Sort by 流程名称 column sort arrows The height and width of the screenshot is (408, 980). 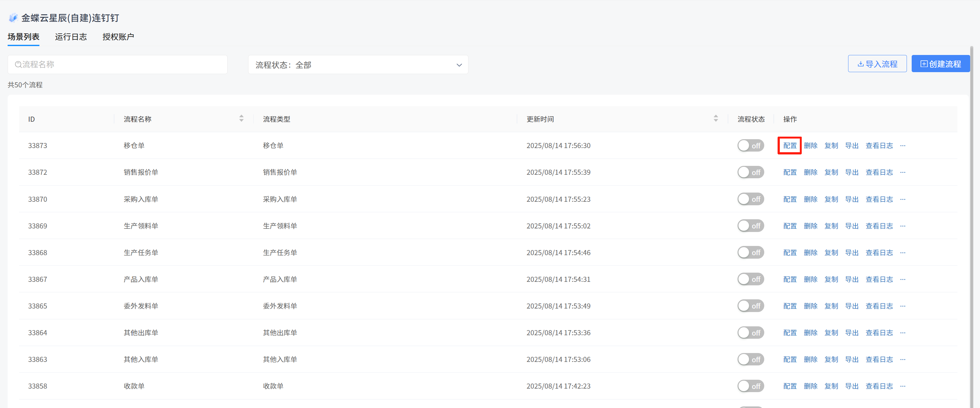pyautogui.click(x=241, y=119)
